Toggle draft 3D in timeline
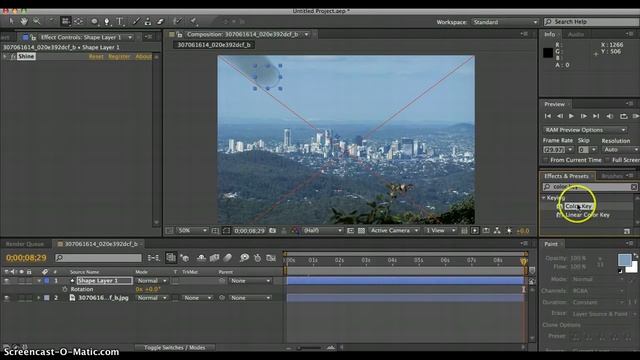The image size is (640, 360). point(185,258)
